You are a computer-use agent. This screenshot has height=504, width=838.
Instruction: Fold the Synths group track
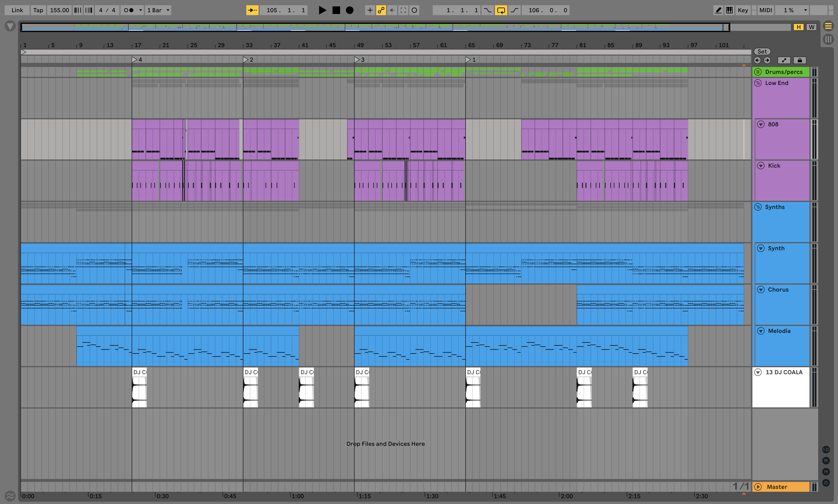758,207
